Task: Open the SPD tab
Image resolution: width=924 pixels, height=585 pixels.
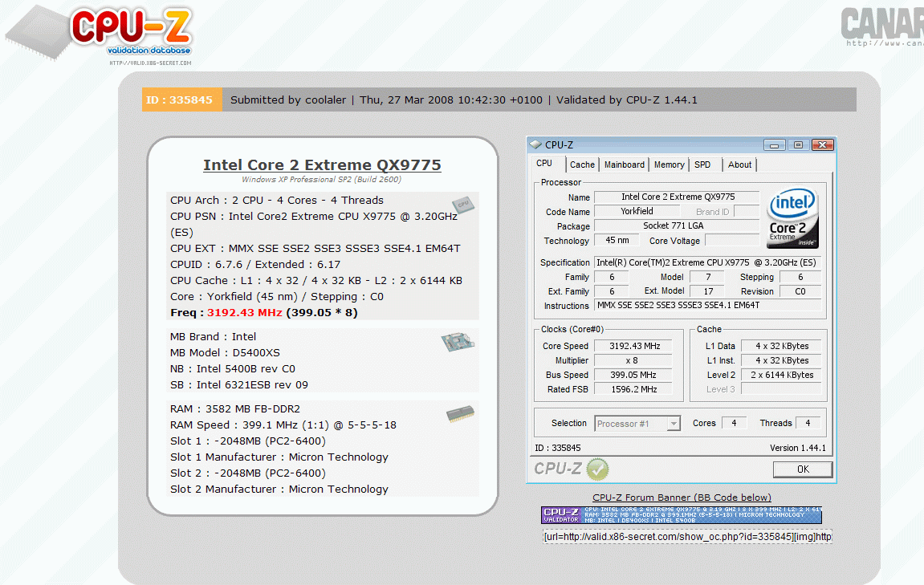Action: [x=702, y=165]
